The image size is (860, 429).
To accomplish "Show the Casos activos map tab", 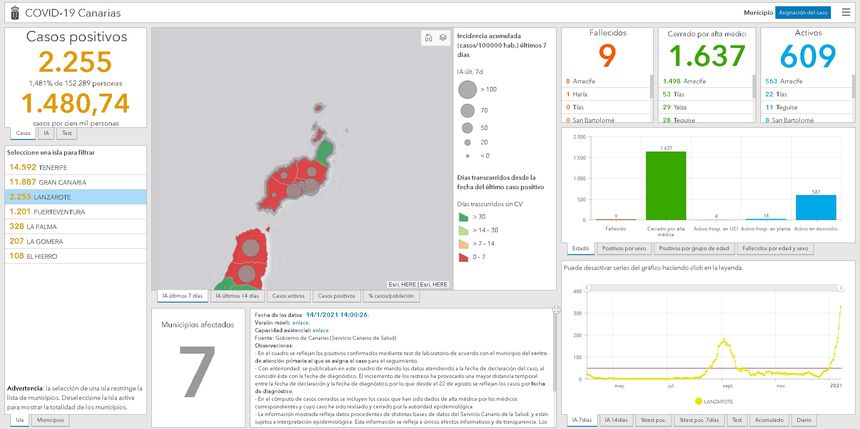I will [x=288, y=296].
